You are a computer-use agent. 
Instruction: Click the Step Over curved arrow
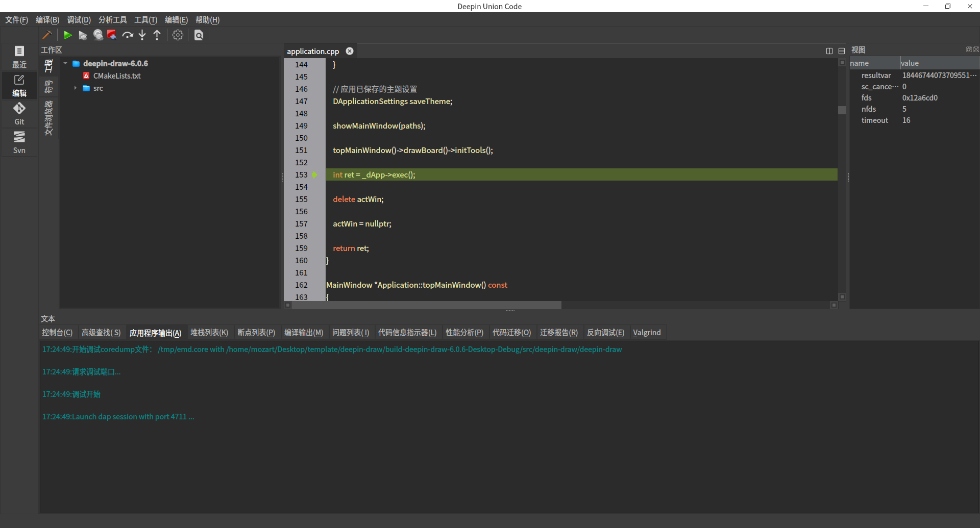(128, 35)
